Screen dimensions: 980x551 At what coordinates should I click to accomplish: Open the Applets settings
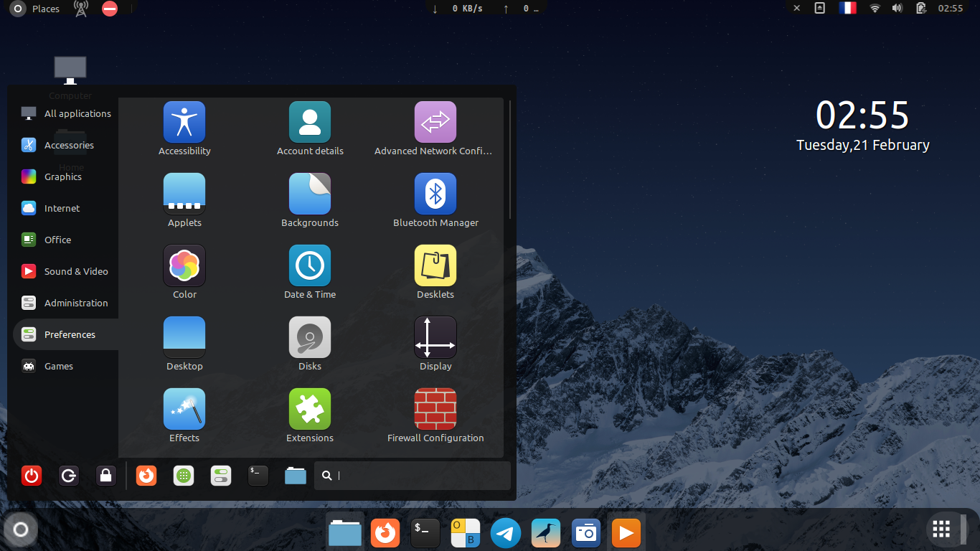pos(184,201)
